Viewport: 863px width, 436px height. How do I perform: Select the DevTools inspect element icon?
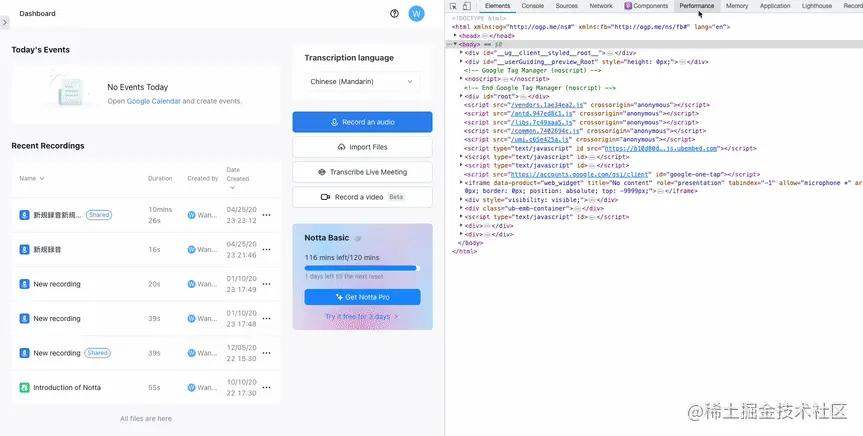(453, 6)
